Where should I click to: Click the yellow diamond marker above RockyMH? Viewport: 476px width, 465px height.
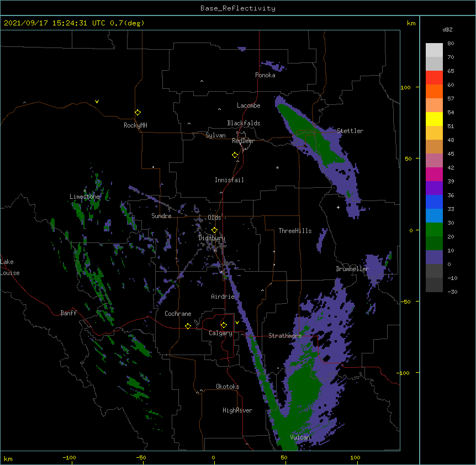[138, 113]
